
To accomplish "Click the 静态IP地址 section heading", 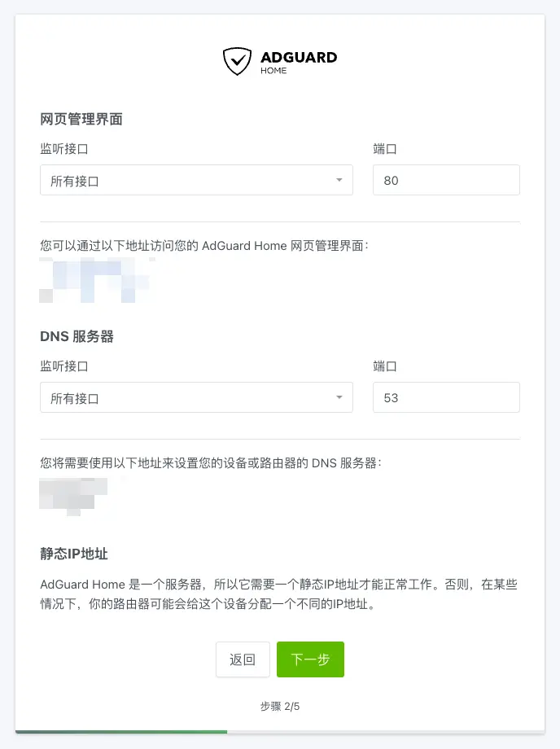I will [72, 554].
